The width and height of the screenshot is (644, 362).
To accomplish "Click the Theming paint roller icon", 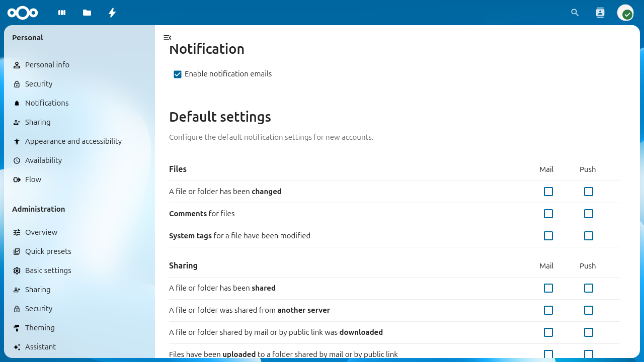I will pyautogui.click(x=17, y=328).
